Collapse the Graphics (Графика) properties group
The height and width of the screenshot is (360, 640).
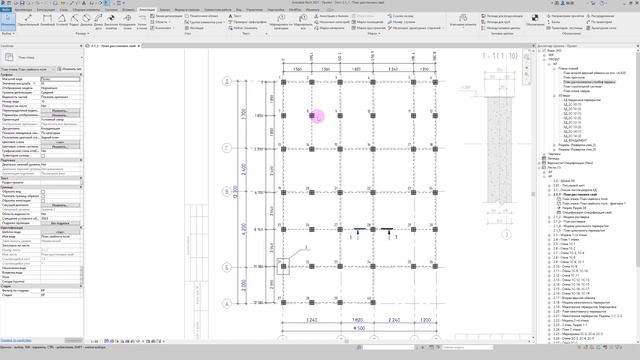point(80,75)
